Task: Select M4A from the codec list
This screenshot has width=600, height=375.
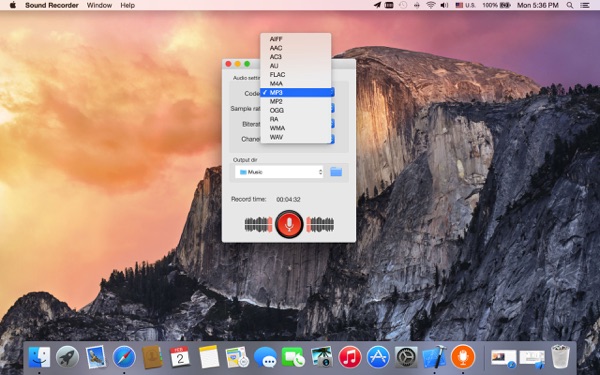Action: coord(295,83)
